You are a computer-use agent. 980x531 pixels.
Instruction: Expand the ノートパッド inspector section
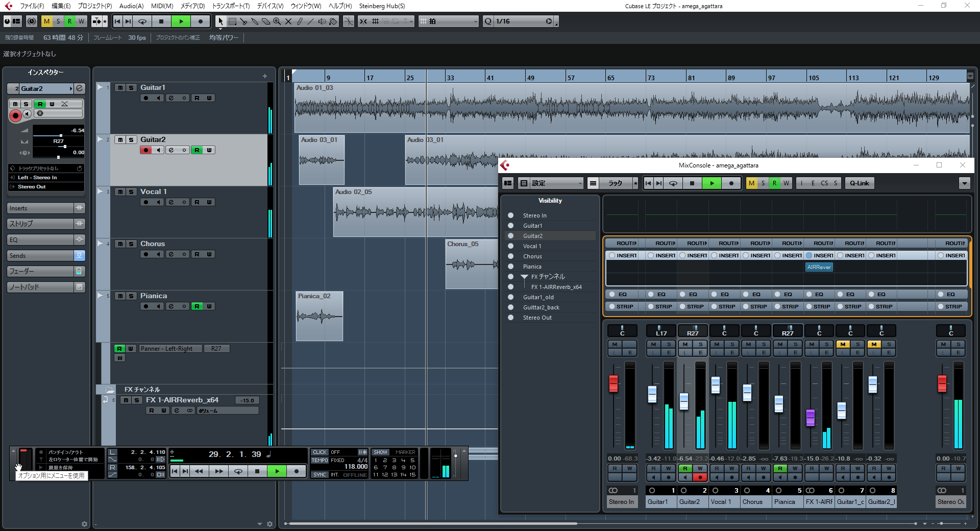(x=46, y=287)
